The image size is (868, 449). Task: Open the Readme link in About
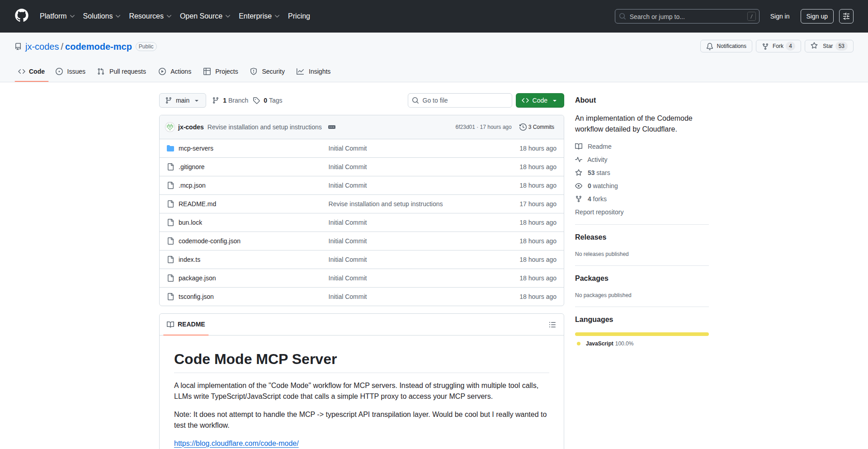tap(593, 147)
